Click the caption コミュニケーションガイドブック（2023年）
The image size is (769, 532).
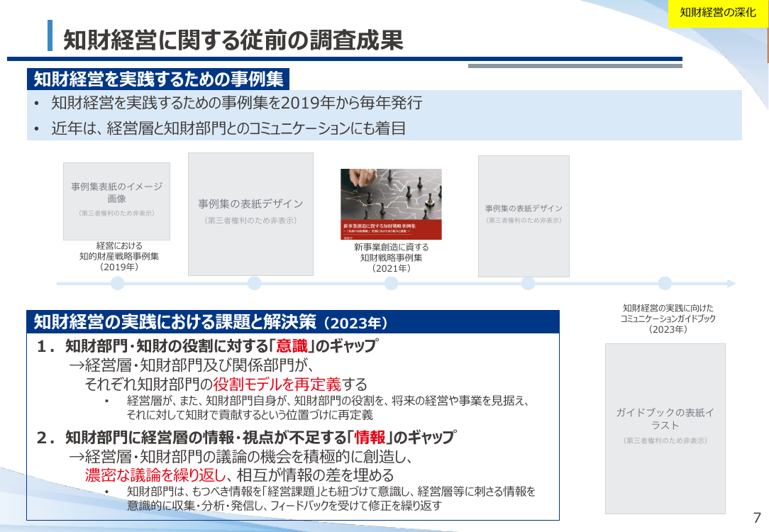click(668, 318)
